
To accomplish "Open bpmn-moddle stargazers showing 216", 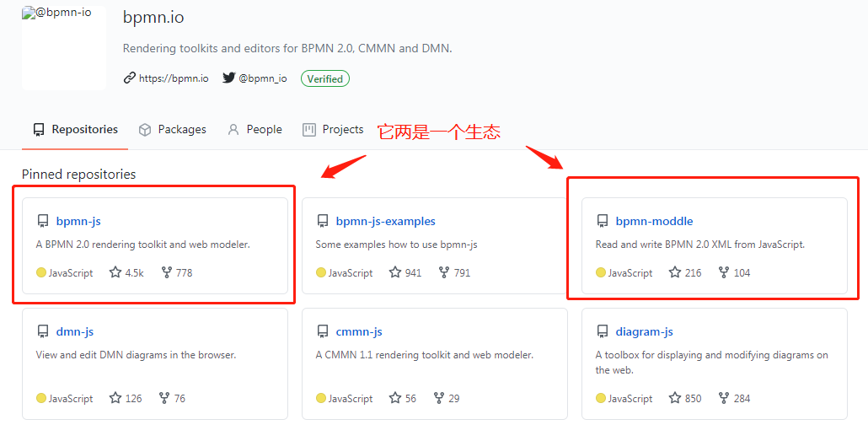I will (685, 272).
